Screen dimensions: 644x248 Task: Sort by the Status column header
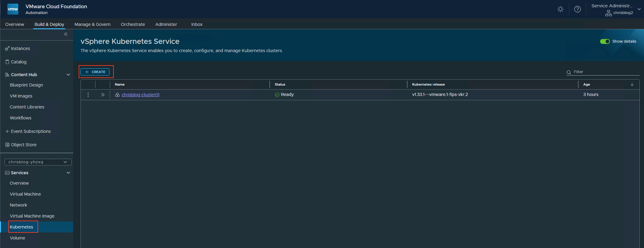[280, 84]
